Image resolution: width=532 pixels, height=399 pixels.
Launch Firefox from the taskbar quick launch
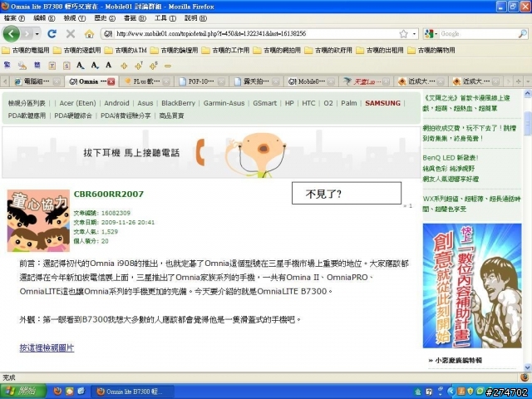(57, 392)
